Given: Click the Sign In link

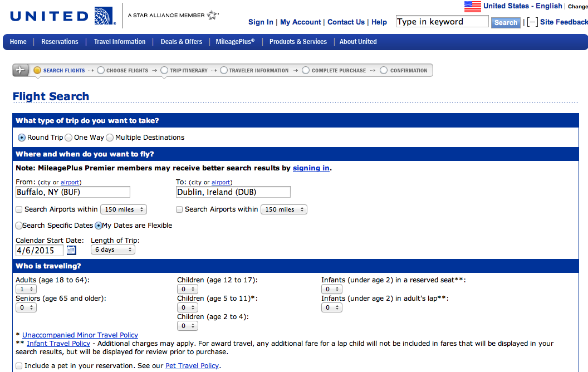Looking at the screenshot, I should [261, 22].
